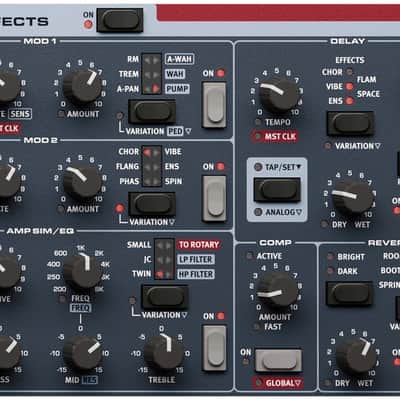The height and width of the screenshot is (400, 400).
Task: Click the Amp Sim type selector button
Action: [x=165, y=297]
